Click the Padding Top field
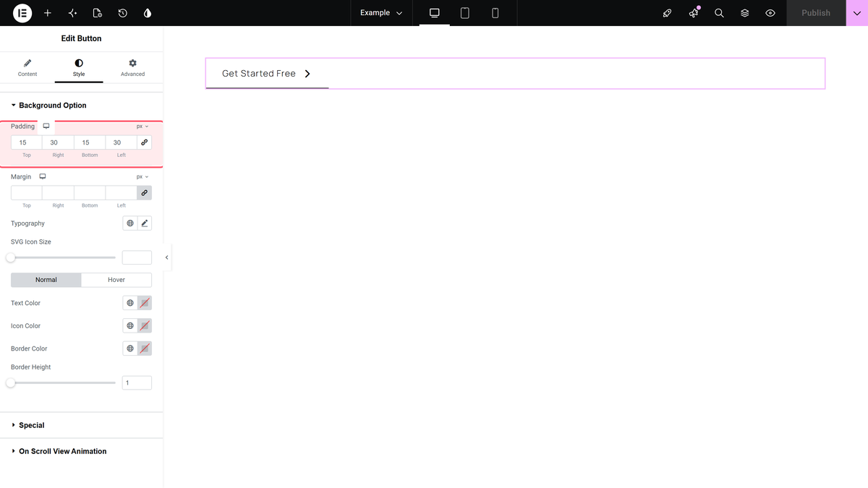Screen dimensions: 868x488 click(26, 142)
